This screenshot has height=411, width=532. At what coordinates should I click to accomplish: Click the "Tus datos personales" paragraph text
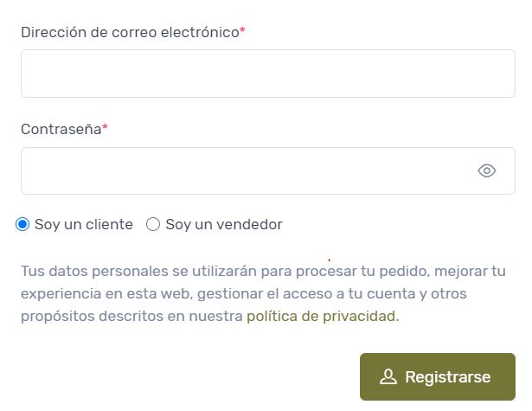263,293
